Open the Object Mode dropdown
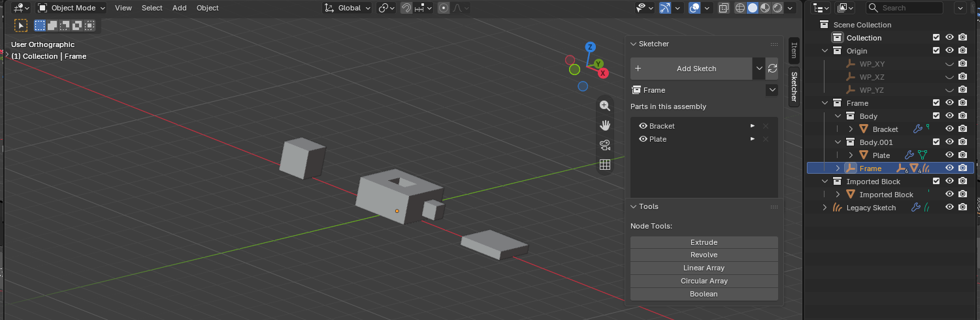980x320 pixels. 71,8
